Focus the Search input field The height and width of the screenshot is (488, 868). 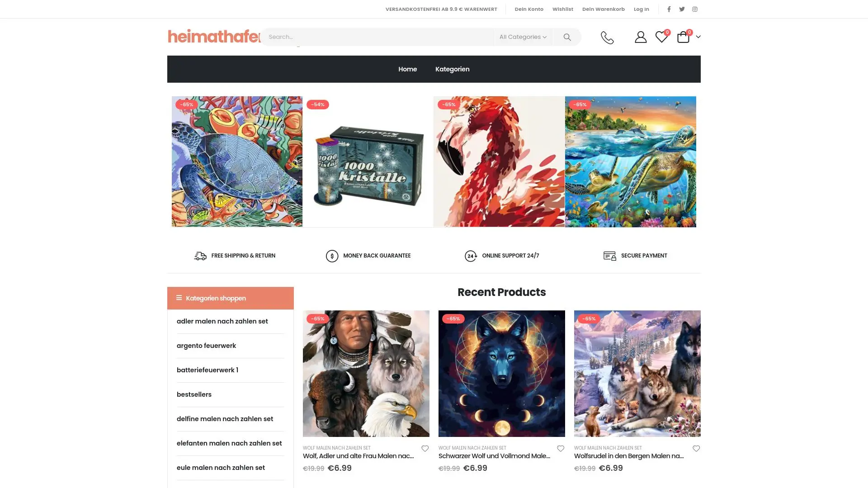pyautogui.click(x=378, y=37)
